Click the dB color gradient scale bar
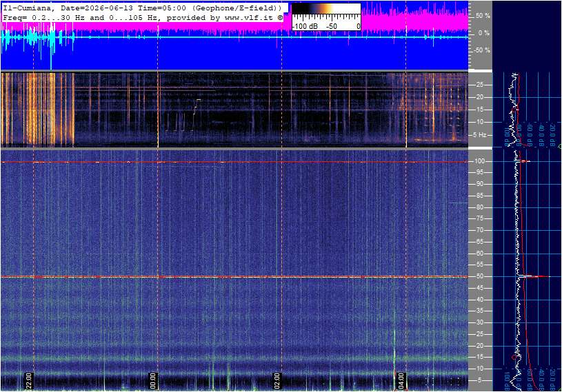This screenshot has height=392, width=562. tap(326, 9)
